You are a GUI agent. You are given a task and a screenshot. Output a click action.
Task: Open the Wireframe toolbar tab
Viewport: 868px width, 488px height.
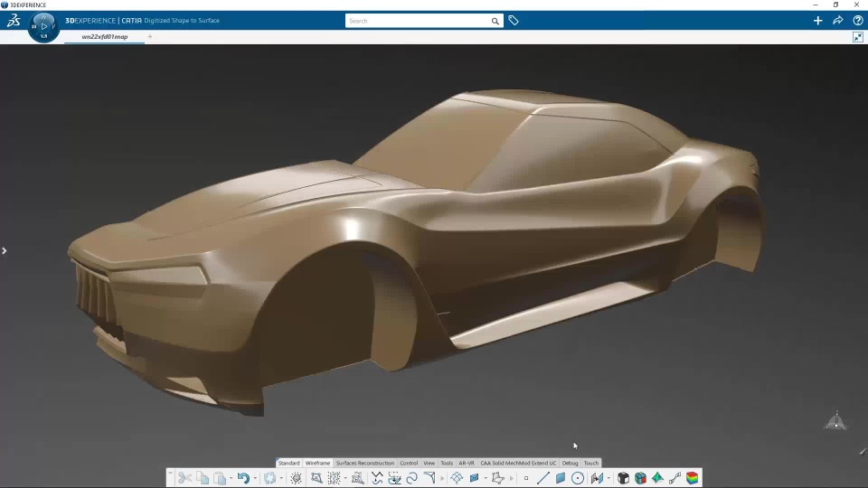(x=317, y=463)
